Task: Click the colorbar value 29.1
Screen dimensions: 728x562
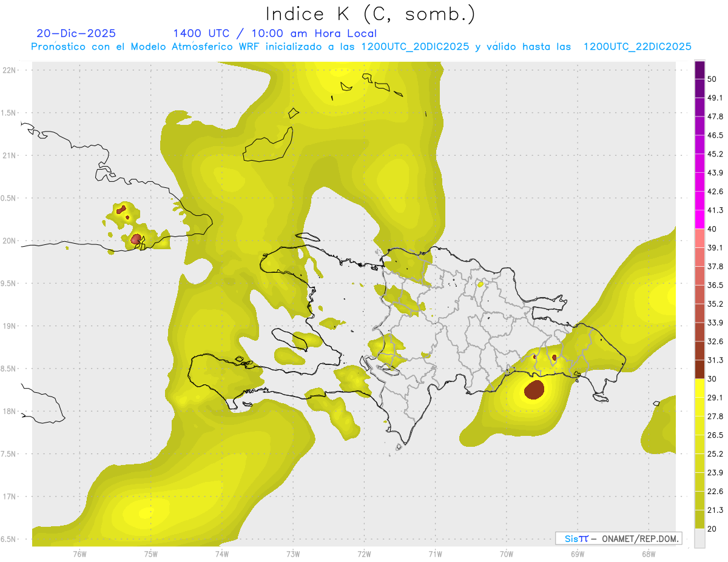Action: pos(715,398)
